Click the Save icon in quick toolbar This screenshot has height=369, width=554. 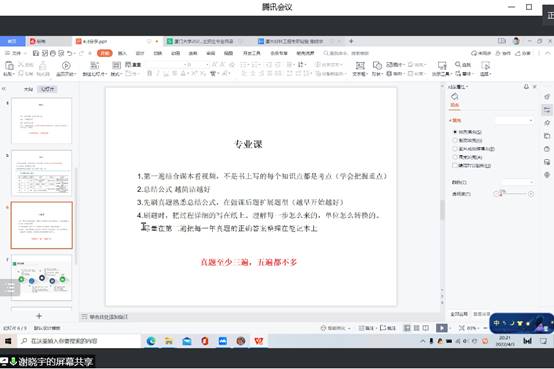point(36,53)
